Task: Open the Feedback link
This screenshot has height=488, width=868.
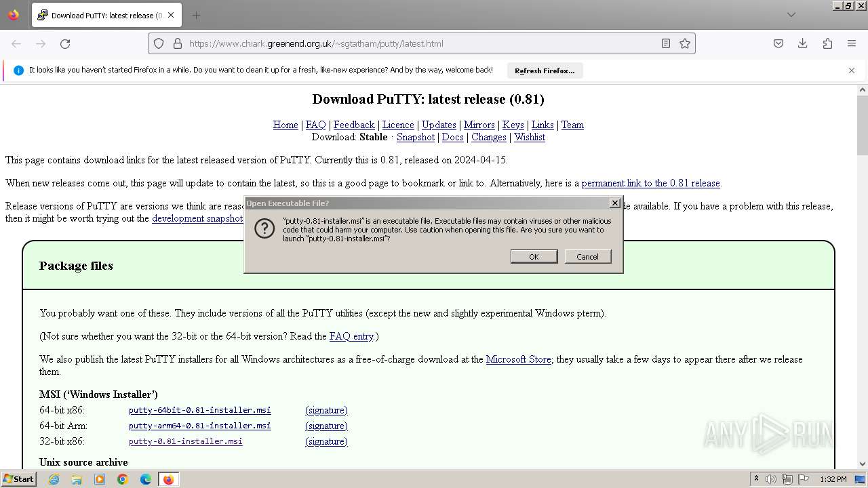Action: [x=354, y=125]
